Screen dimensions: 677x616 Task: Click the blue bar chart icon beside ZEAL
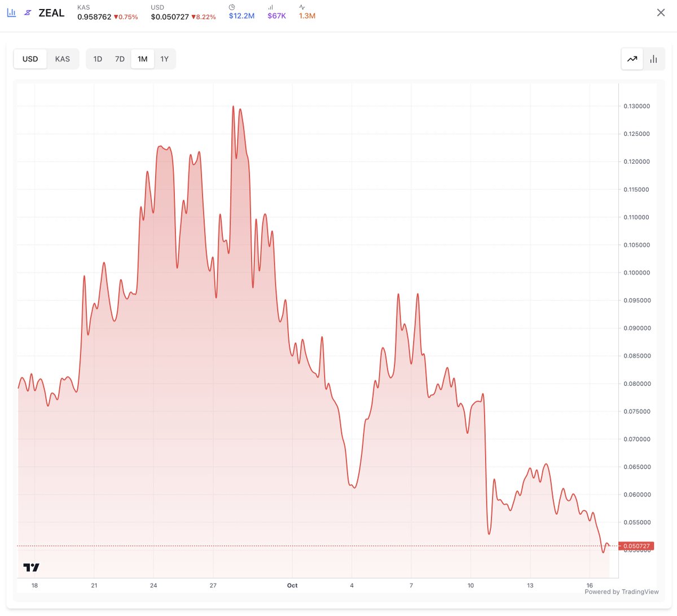pyautogui.click(x=11, y=12)
